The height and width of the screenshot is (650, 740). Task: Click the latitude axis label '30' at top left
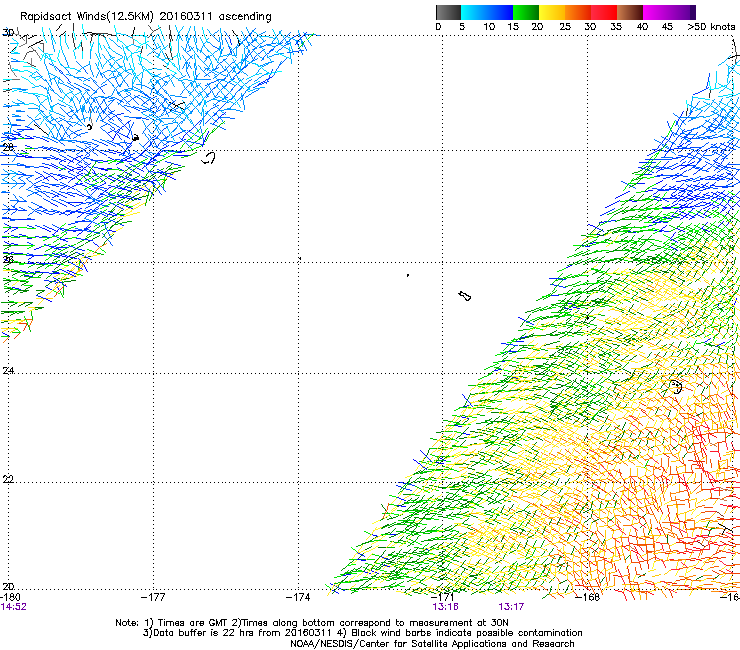coord(8,33)
